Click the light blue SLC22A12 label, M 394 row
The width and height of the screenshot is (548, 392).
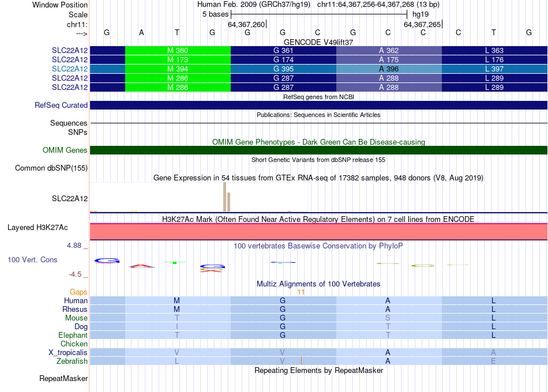click(x=70, y=69)
